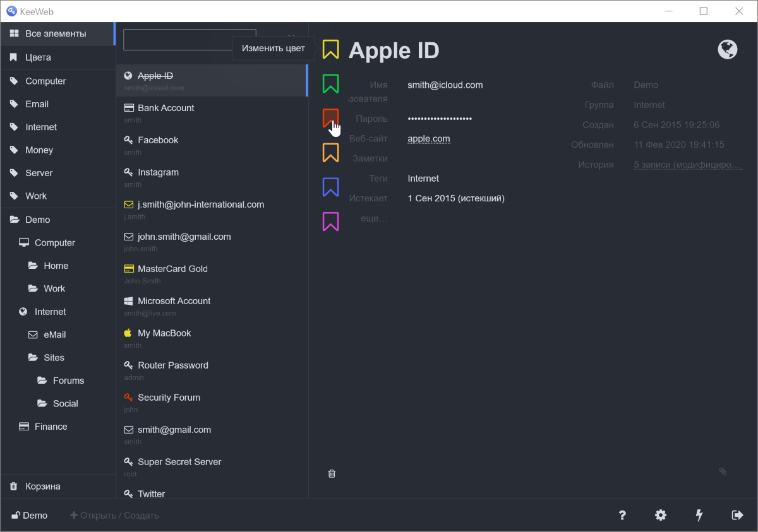Click expiry value 1 Сен 2015 (истекший)

[x=456, y=199]
